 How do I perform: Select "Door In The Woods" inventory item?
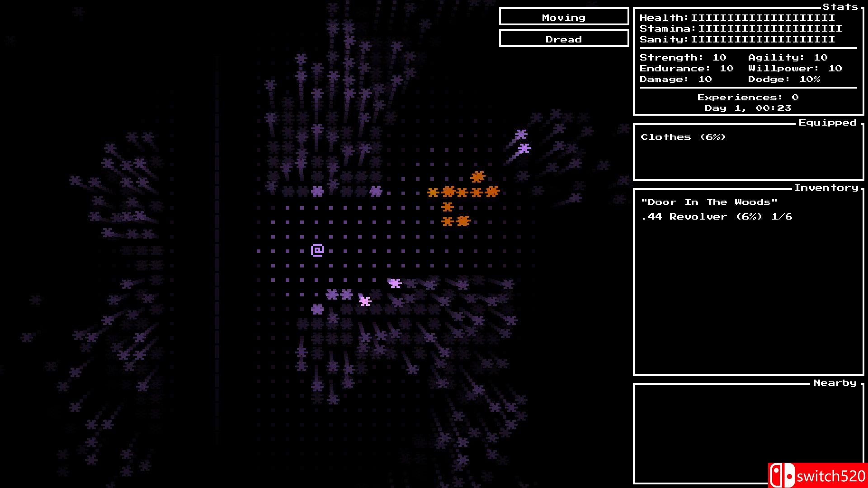click(709, 202)
